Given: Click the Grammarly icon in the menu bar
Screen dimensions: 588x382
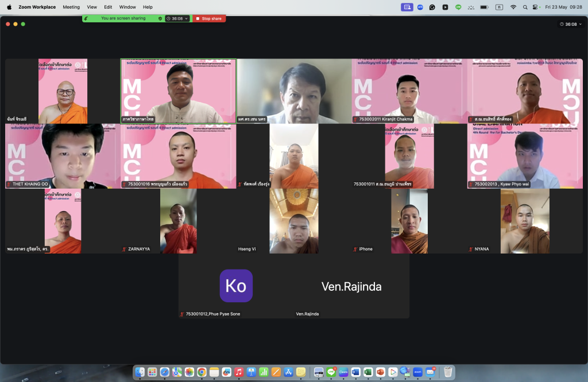Looking at the screenshot, I should tap(432, 7).
